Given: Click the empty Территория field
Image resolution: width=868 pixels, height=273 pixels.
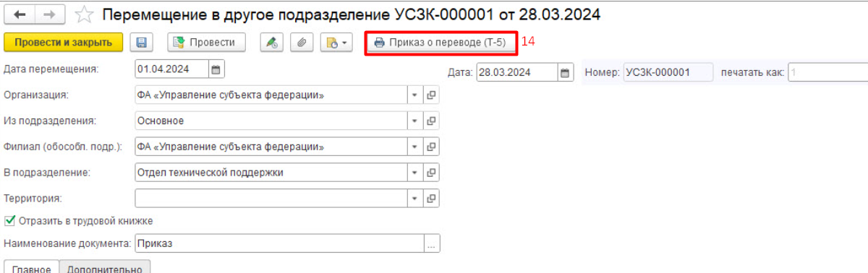Looking at the screenshot, I should tap(271, 198).
